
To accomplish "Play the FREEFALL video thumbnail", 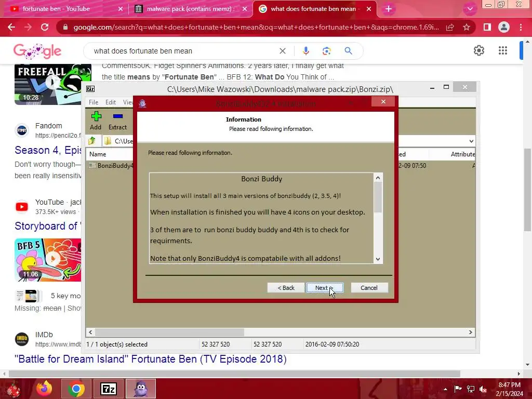I will tap(52, 84).
